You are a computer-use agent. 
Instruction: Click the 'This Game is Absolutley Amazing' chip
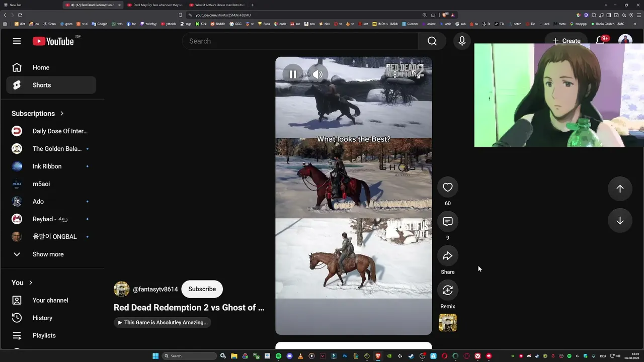(x=163, y=323)
